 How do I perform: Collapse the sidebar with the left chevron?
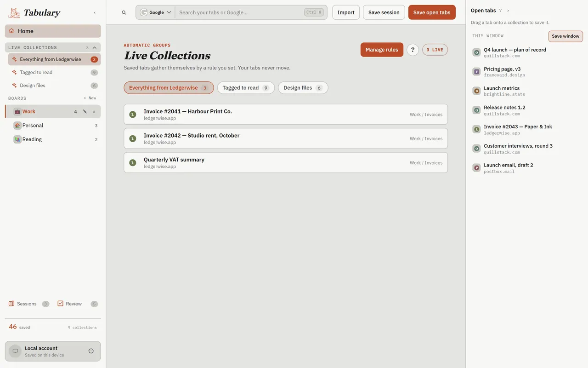pyautogui.click(x=95, y=13)
